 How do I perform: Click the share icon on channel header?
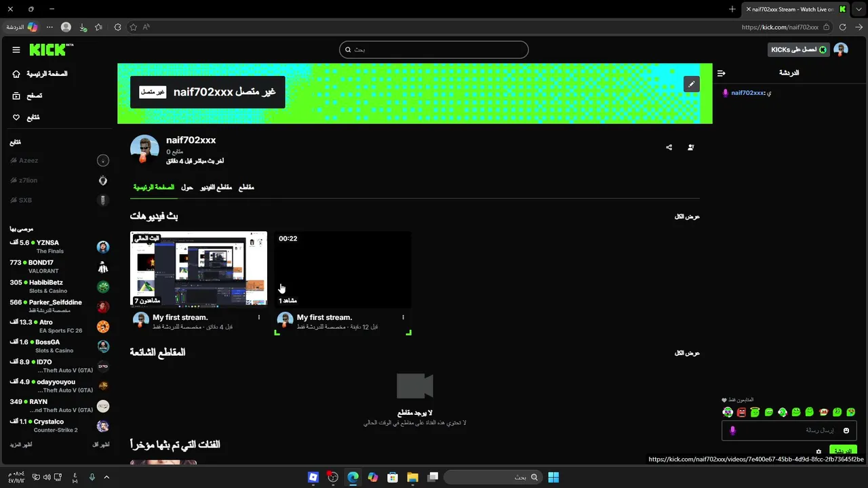669,147
